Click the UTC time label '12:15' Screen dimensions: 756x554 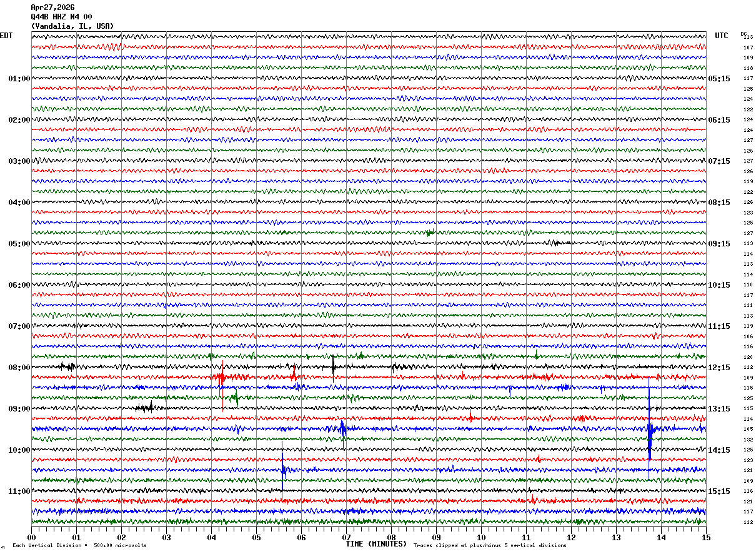[x=719, y=368]
